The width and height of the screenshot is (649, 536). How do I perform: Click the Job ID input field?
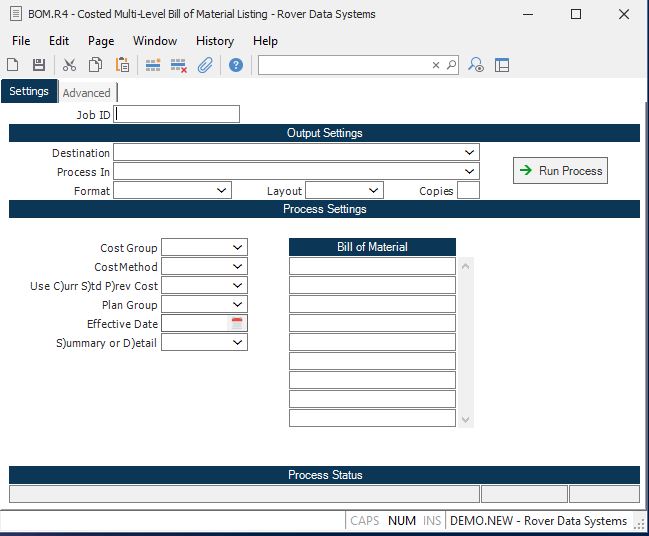click(177, 114)
